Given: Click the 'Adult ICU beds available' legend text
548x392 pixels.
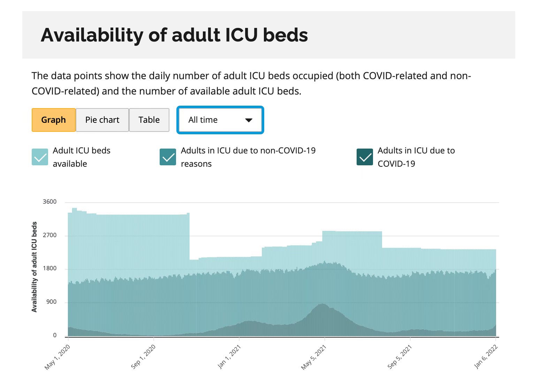Looking at the screenshot, I should tap(81, 157).
